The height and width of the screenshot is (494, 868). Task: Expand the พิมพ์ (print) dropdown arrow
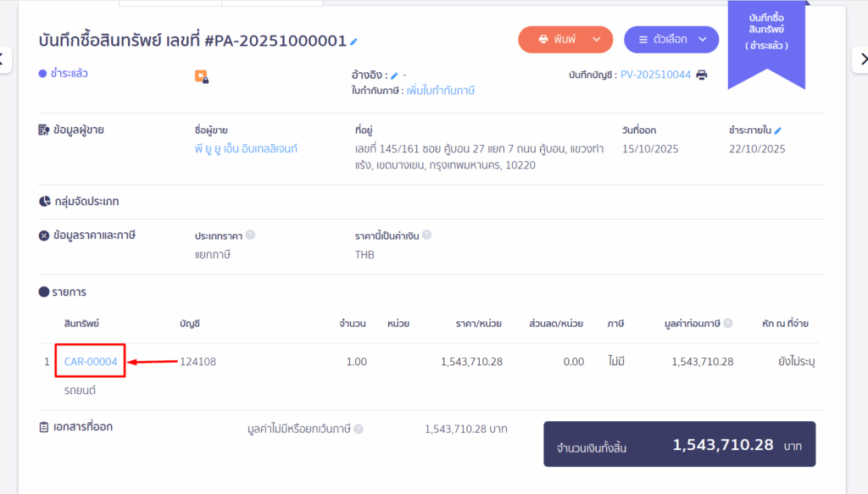597,39
